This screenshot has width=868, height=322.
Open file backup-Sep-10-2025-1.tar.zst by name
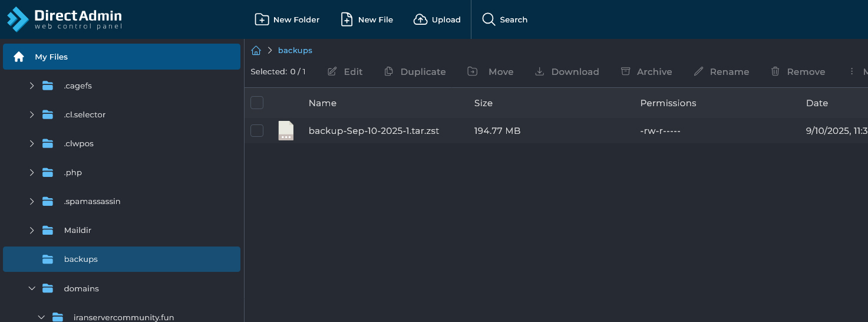tap(374, 131)
